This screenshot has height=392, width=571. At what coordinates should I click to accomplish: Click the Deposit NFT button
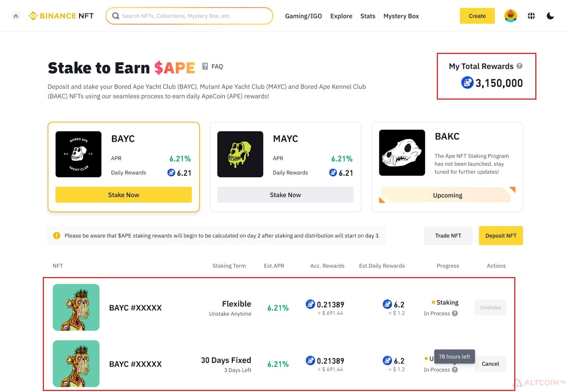[501, 235]
